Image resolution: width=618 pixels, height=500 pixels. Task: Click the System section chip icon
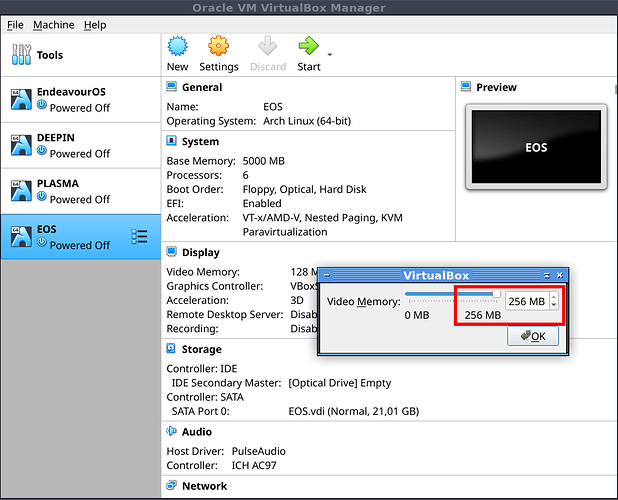[x=171, y=141]
